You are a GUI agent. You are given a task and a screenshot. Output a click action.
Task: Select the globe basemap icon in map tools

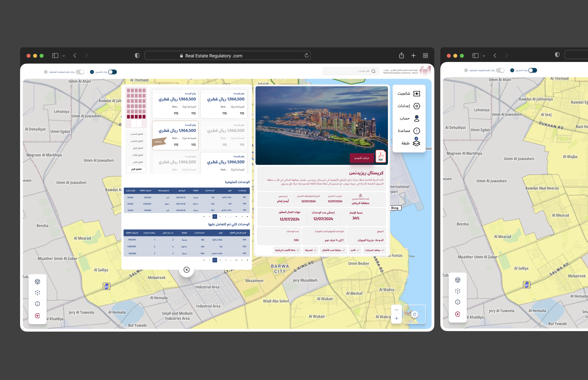click(x=37, y=281)
